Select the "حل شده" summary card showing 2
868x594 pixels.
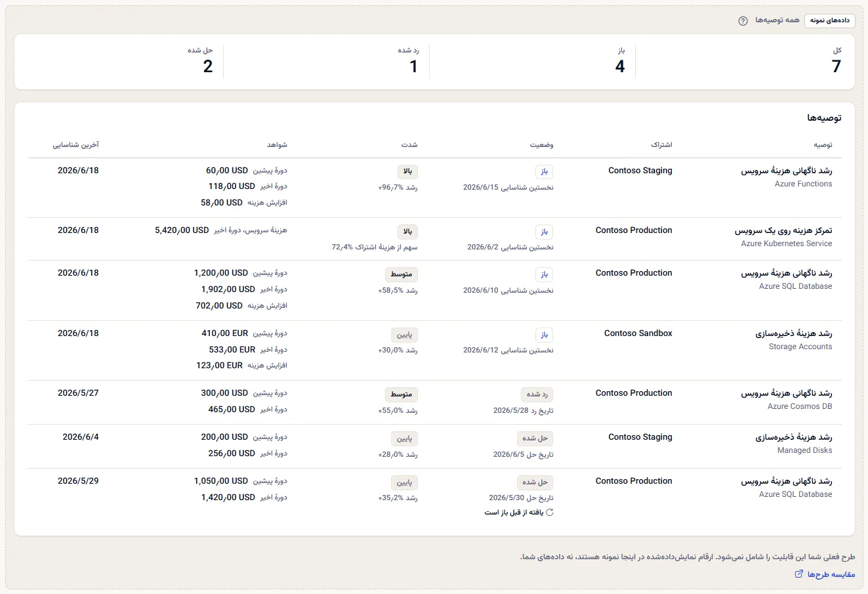coord(120,62)
